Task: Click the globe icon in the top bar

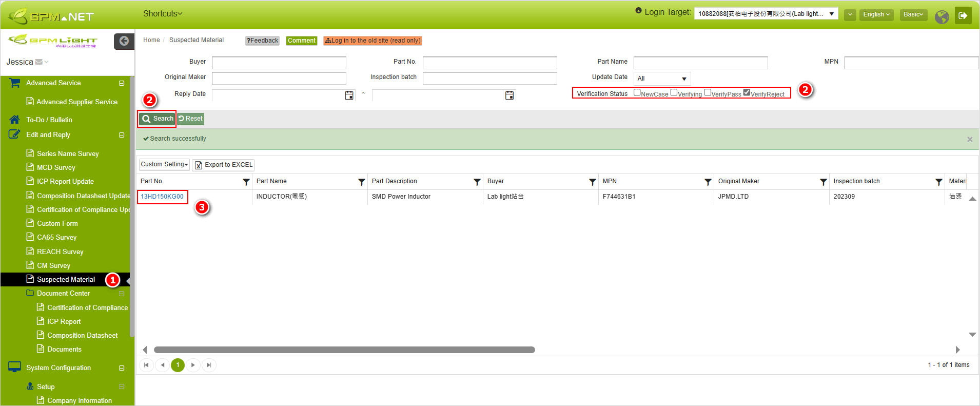Action: click(x=942, y=16)
